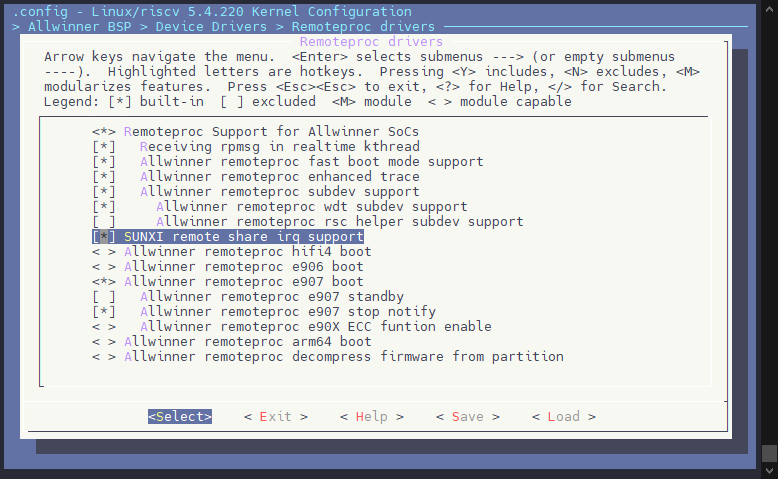Viewport: 778px width, 479px height.
Task: Toggle Remoteproc Support for Allwinner SoCs tristate
Action: (x=104, y=132)
